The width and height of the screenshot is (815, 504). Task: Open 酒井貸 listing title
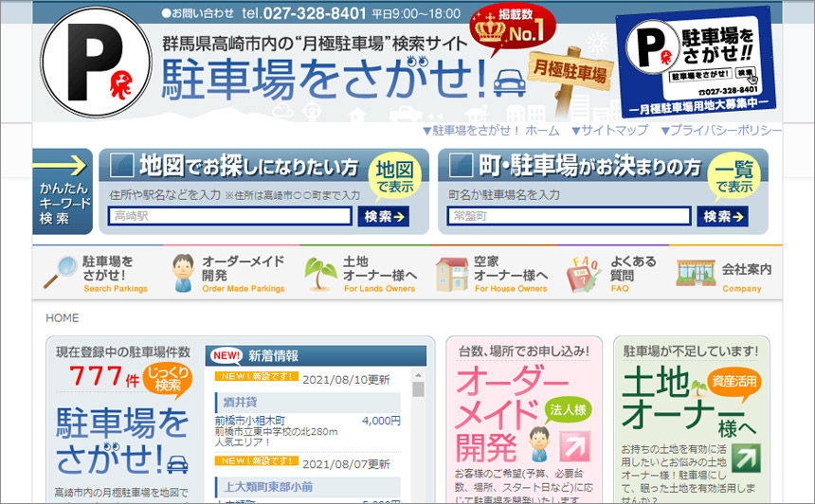point(240,403)
